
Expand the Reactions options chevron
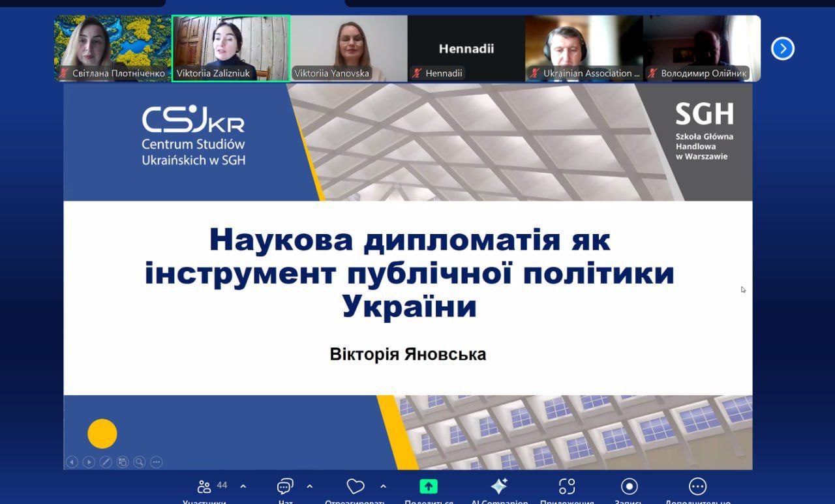coord(383,486)
